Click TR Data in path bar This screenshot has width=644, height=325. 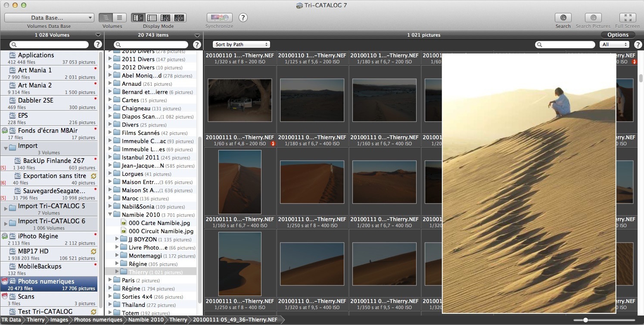11,320
